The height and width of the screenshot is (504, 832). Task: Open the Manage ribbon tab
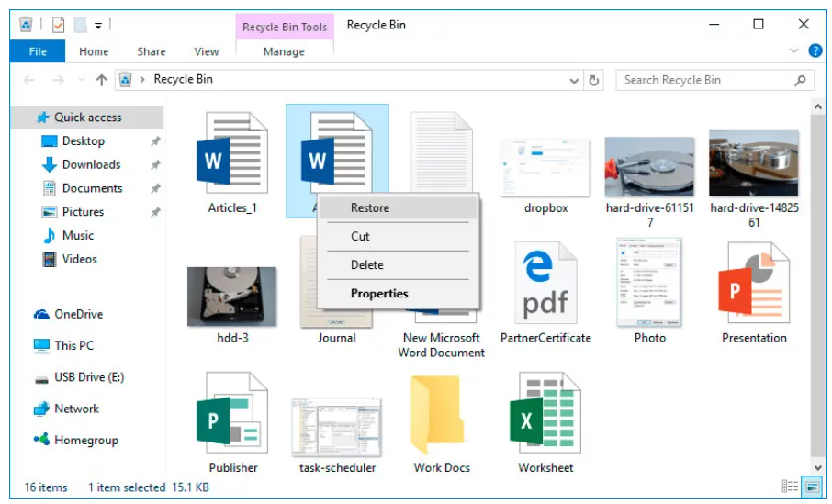pyautogui.click(x=284, y=51)
